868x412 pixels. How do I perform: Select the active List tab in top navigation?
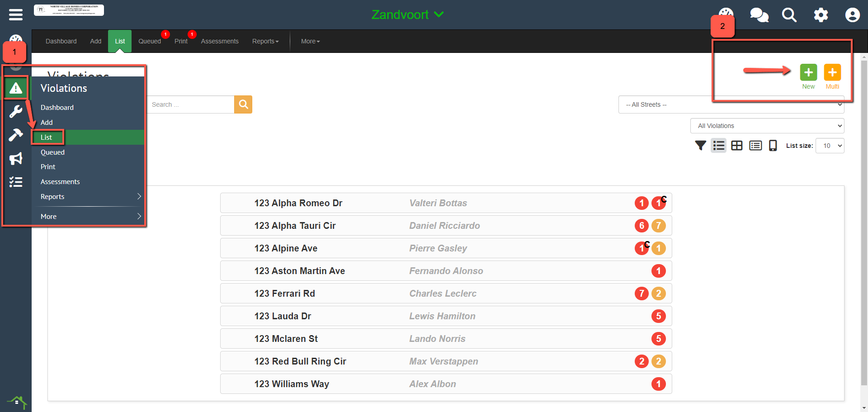coord(120,41)
